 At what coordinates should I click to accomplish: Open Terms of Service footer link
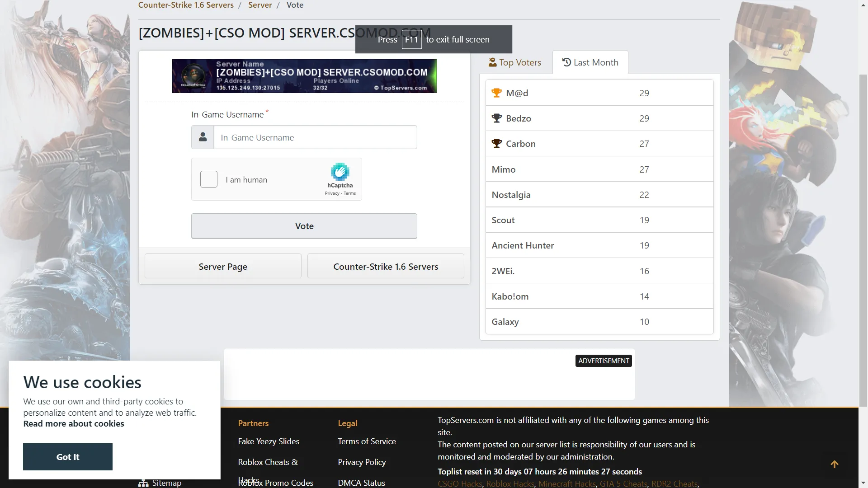pos(367,441)
